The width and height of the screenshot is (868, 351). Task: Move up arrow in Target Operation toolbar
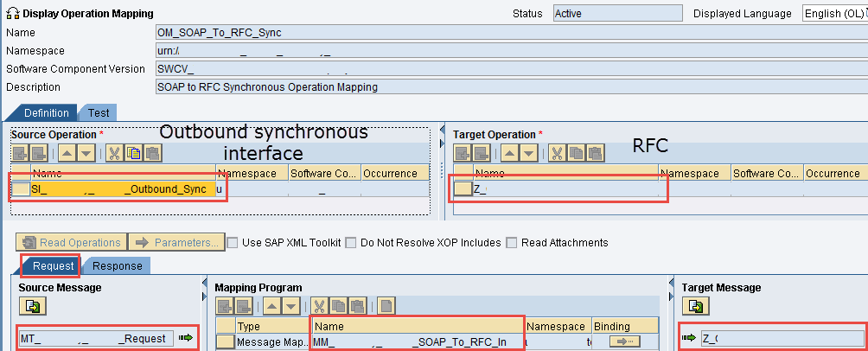510,153
